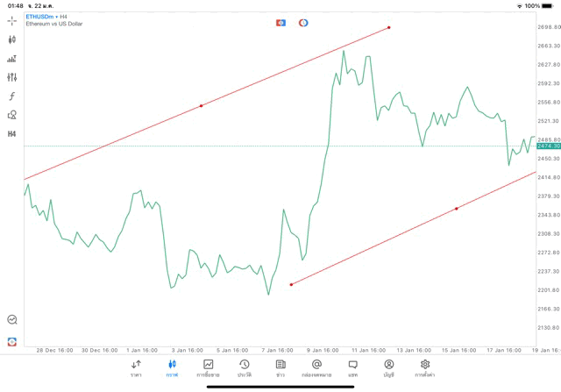Open the drawing objects shapes tool
The image size is (561, 392).
12,114
